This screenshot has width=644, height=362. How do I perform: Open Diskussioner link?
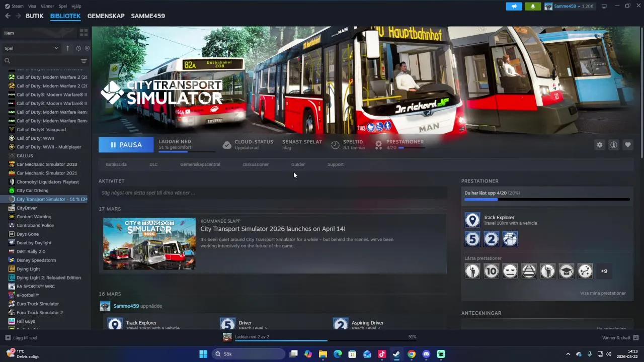click(256, 164)
